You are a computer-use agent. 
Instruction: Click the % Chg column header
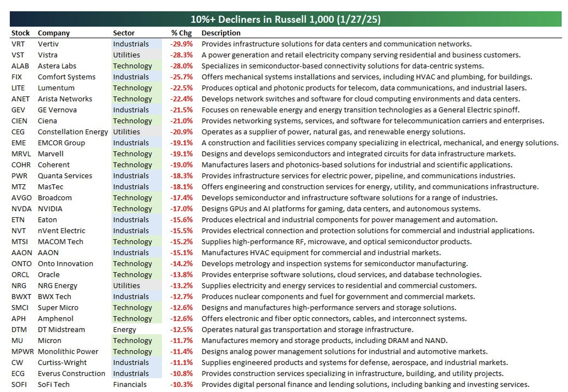[181, 33]
